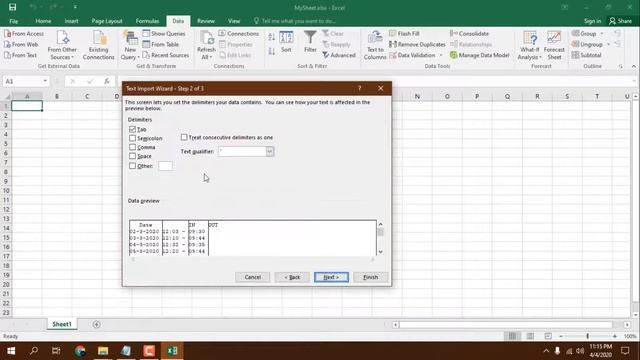
Task: Open Manage Data Model
Action: coord(480,55)
